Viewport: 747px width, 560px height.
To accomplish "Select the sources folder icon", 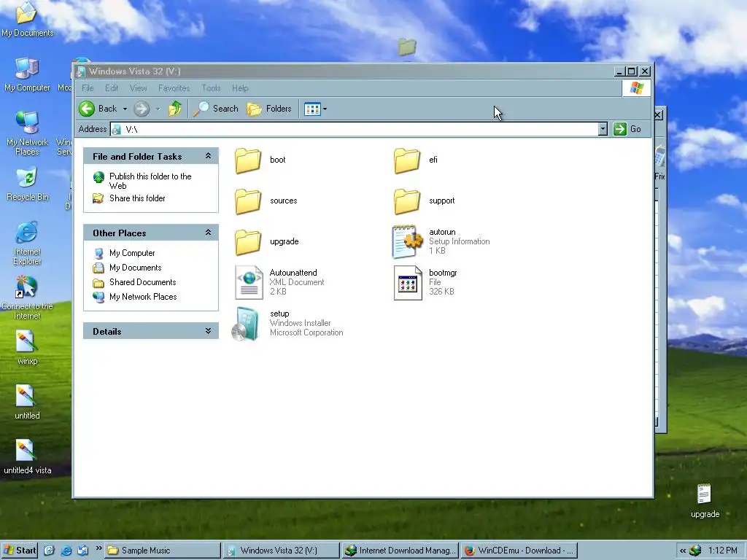I will [248, 201].
